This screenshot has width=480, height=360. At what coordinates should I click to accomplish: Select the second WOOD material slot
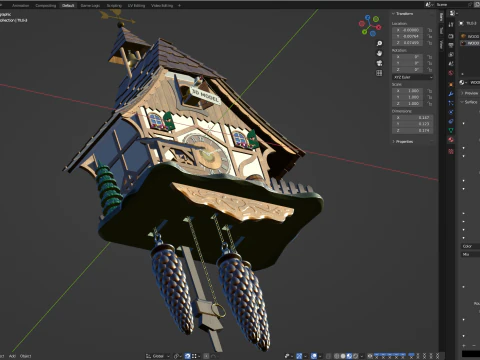[470, 43]
